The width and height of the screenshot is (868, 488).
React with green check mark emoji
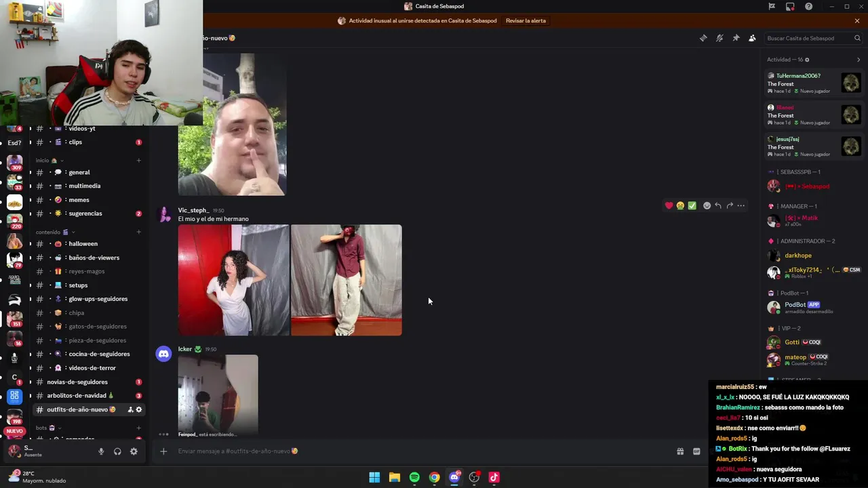pos(692,205)
